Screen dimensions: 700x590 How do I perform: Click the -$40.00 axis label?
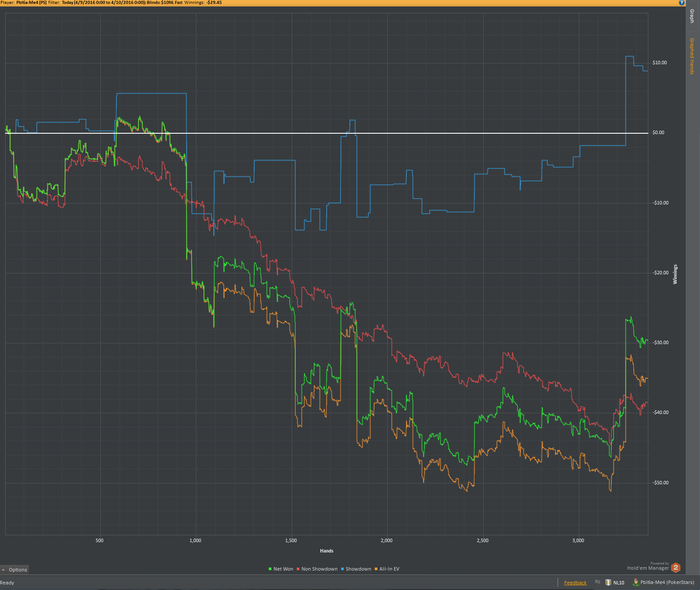tap(660, 412)
